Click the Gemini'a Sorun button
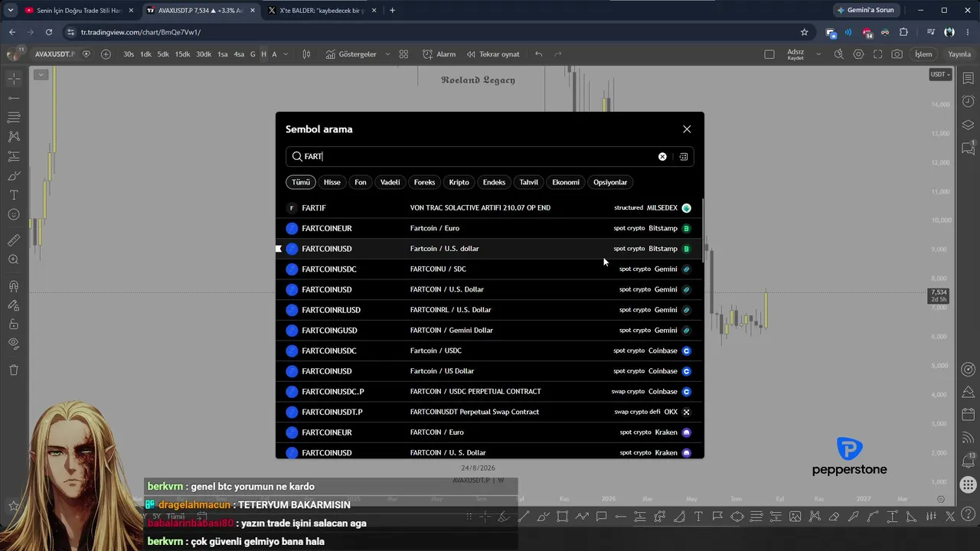 (x=866, y=10)
